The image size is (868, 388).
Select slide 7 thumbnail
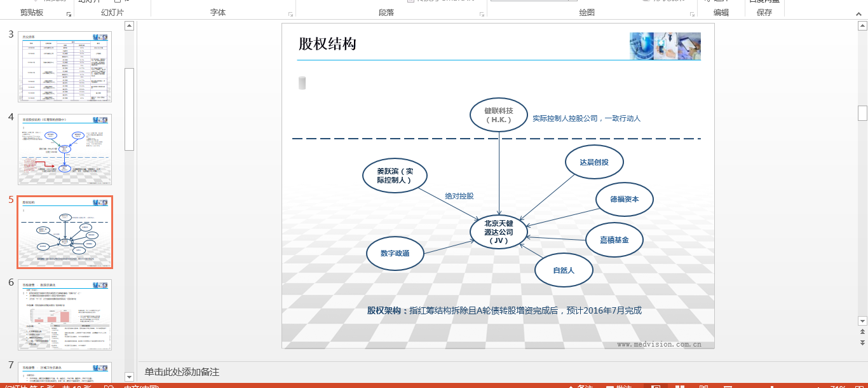(x=65, y=372)
